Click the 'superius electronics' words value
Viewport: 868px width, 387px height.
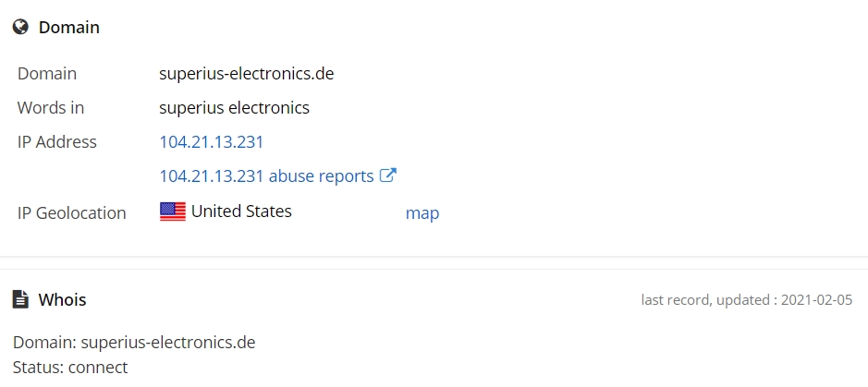234,108
